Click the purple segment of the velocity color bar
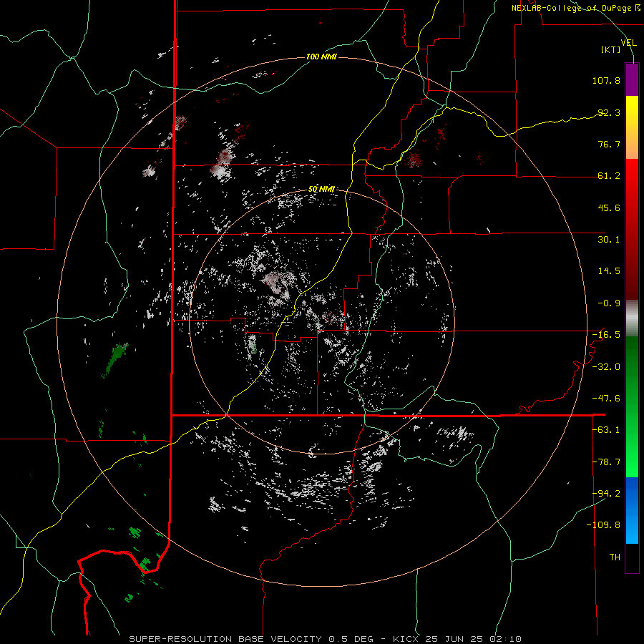Image resolution: width=644 pixels, height=644 pixels. (x=632, y=79)
